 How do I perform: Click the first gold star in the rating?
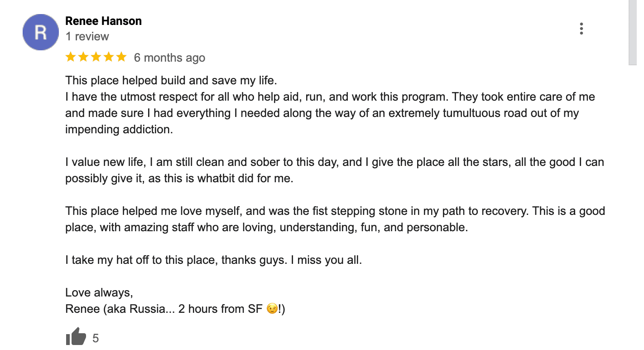click(71, 57)
